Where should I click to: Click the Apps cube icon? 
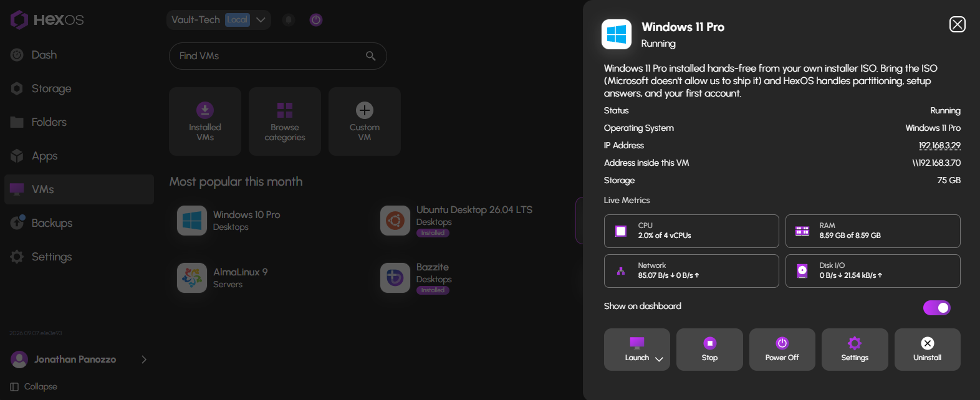tap(17, 156)
